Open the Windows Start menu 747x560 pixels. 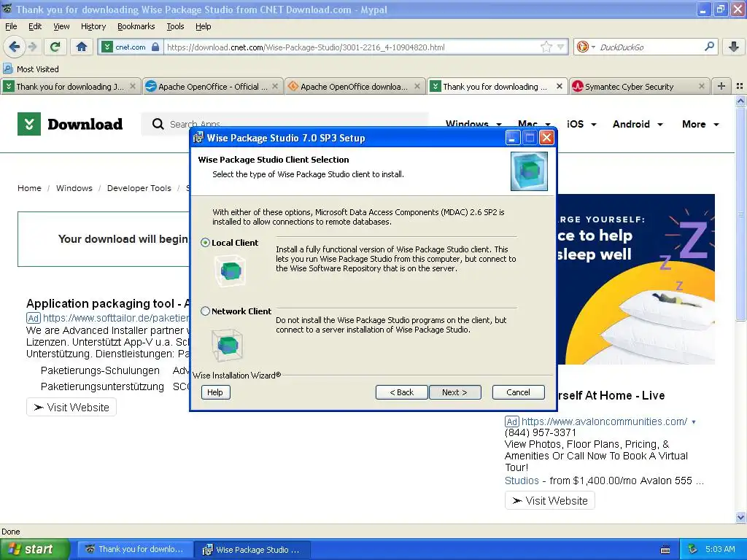coord(35,549)
